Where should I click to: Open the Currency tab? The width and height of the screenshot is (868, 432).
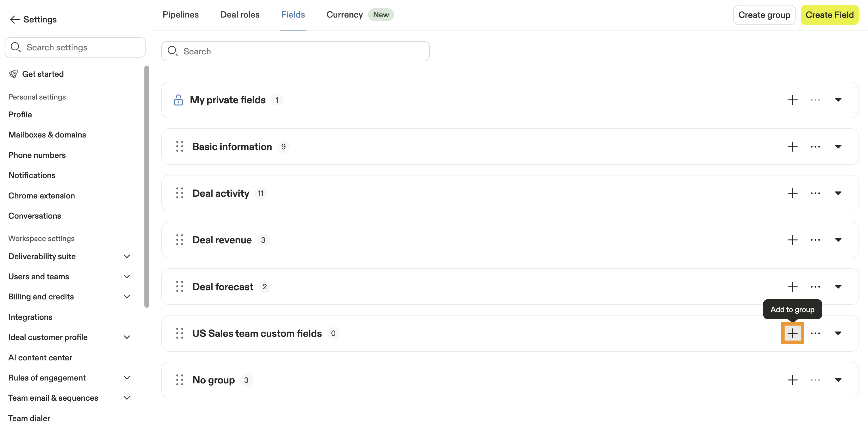point(344,15)
